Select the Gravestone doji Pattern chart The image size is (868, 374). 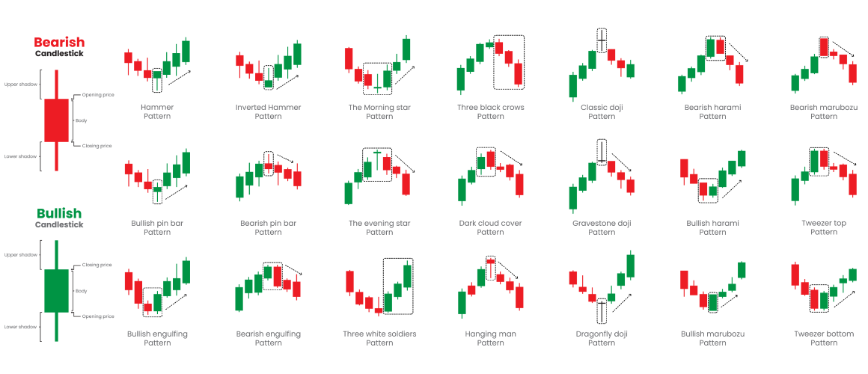[x=602, y=176]
